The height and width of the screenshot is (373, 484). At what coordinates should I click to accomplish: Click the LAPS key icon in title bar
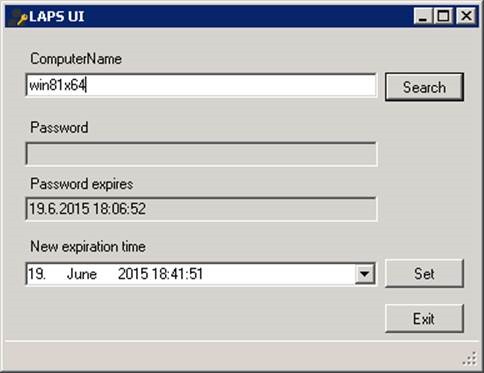pos(18,17)
